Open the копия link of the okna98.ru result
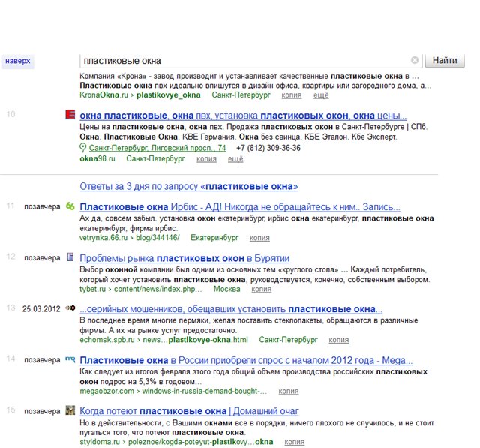Screen dimensions: 480x448 tap(206, 159)
